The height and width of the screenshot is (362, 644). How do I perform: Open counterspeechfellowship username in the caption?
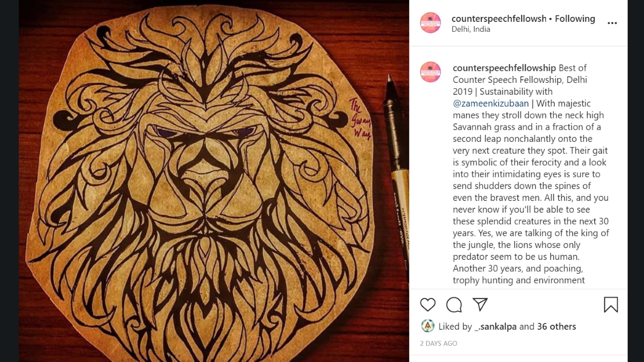point(504,68)
